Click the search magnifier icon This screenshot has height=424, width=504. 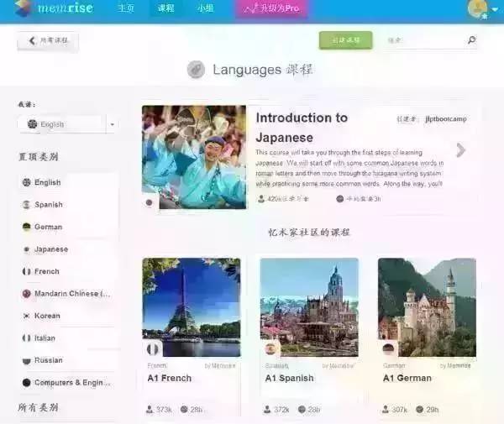click(x=471, y=40)
